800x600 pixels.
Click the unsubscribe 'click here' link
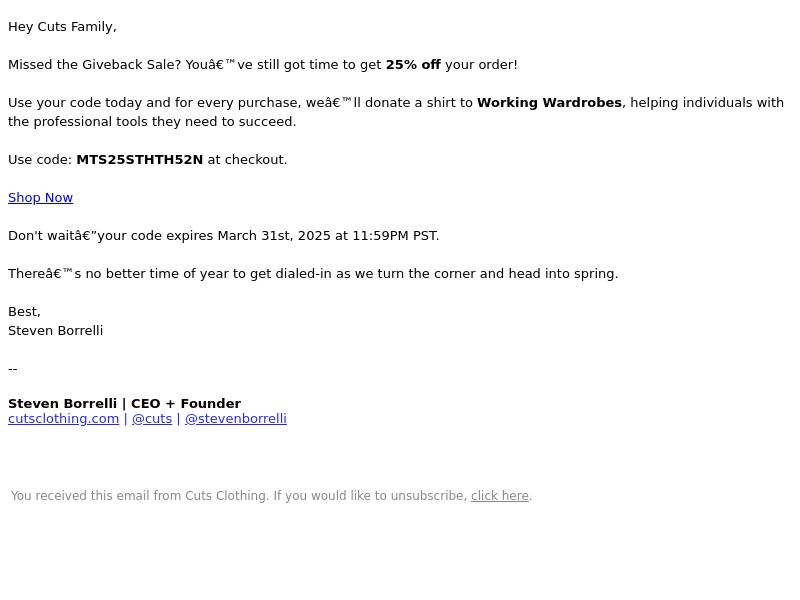[499, 495]
